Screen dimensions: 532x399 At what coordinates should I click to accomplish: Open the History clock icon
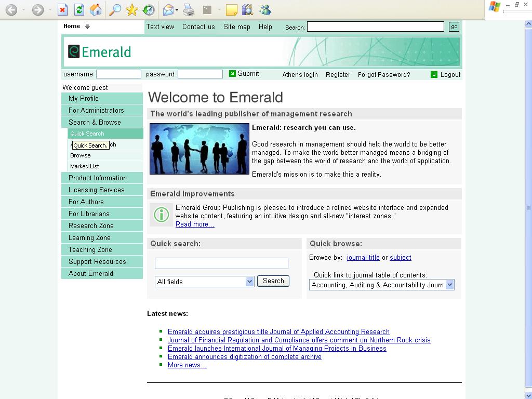(x=149, y=10)
